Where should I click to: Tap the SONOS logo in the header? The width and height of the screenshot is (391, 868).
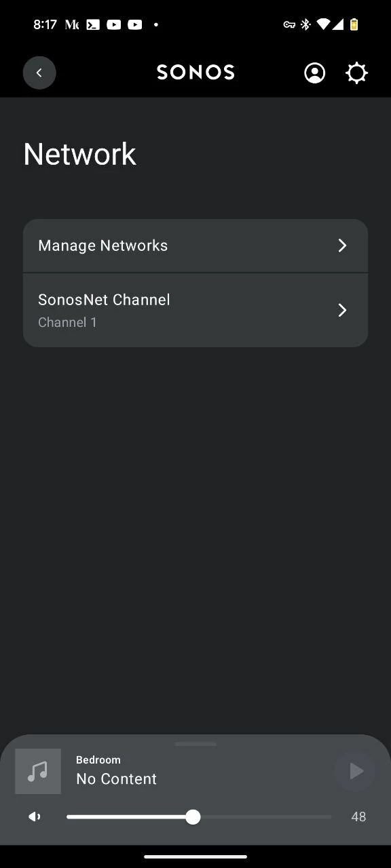(195, 72)
